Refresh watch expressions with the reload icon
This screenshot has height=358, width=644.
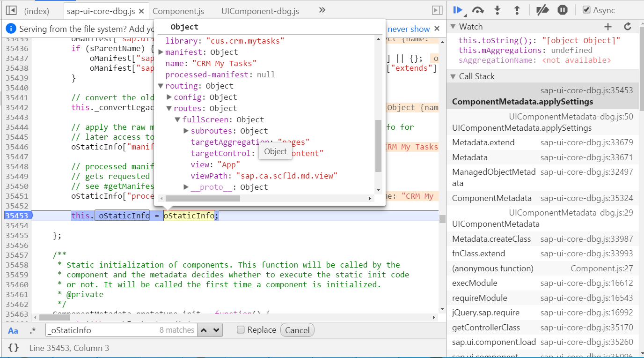coord(627,26)
